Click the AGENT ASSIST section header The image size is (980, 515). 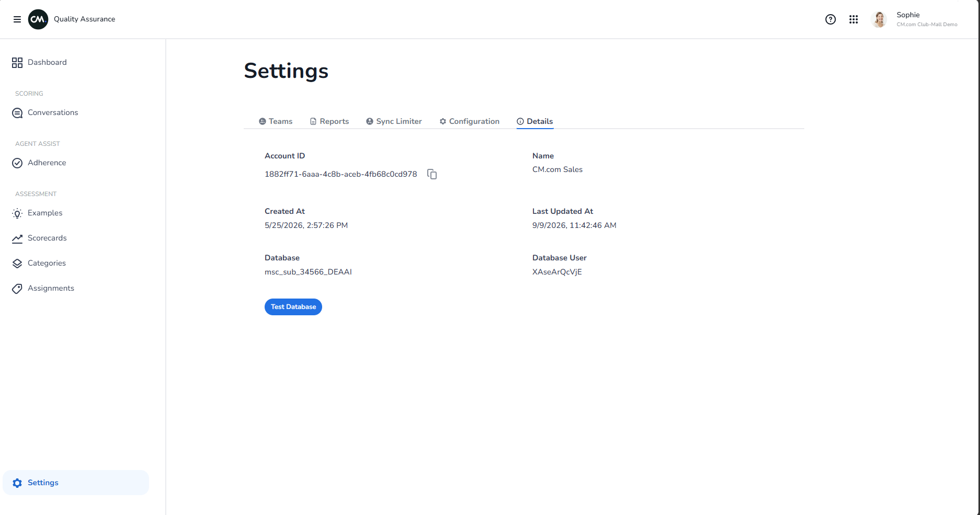[38, 144]
